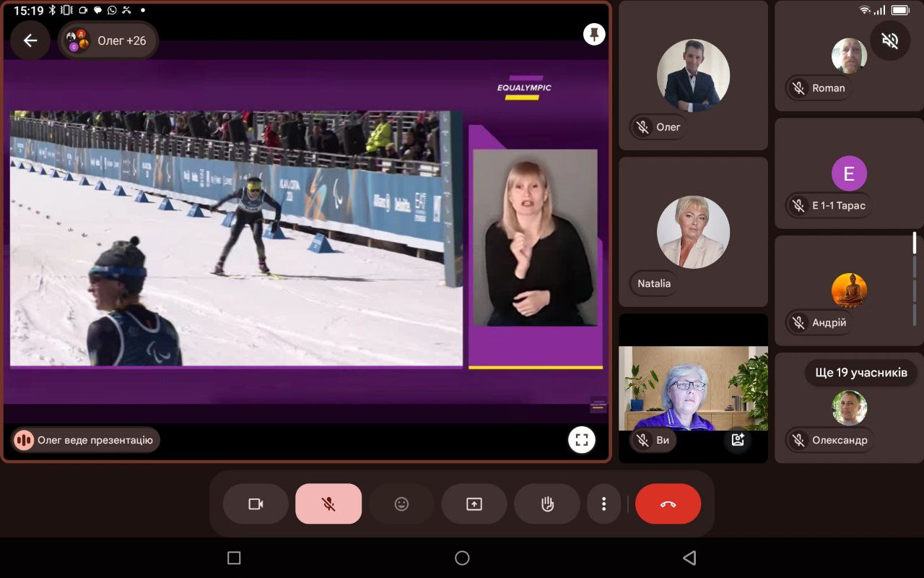Image resolution: width=924 pixels, height=578 pixels.
Task: Tap the "Natalia" name label
Action: 654,284
